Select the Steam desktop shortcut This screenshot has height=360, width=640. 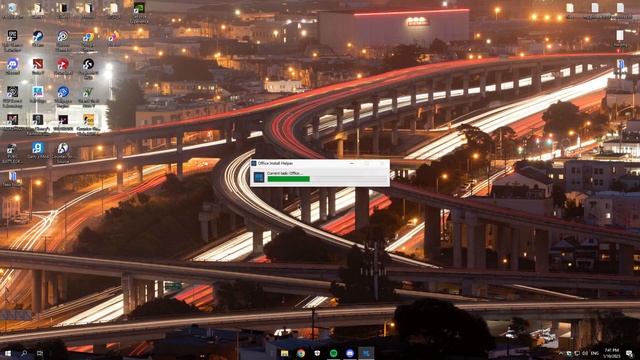[x=38, y=39]
